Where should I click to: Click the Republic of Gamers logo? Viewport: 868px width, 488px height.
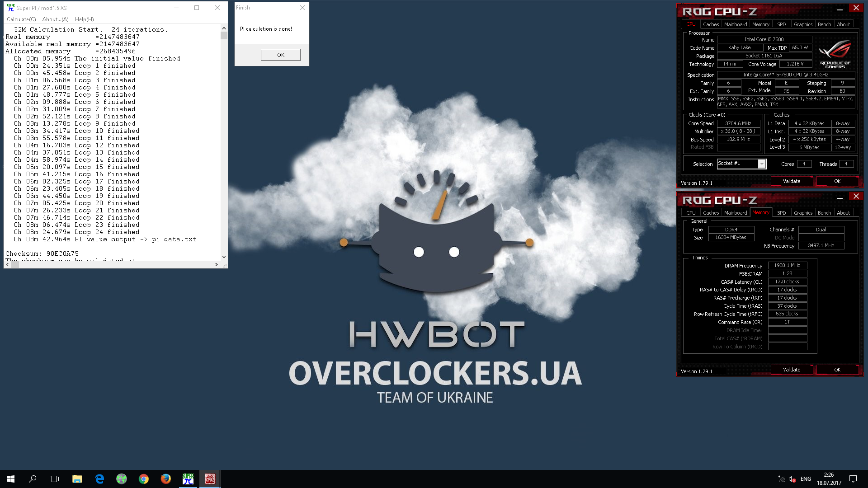[x=835, y=54]
